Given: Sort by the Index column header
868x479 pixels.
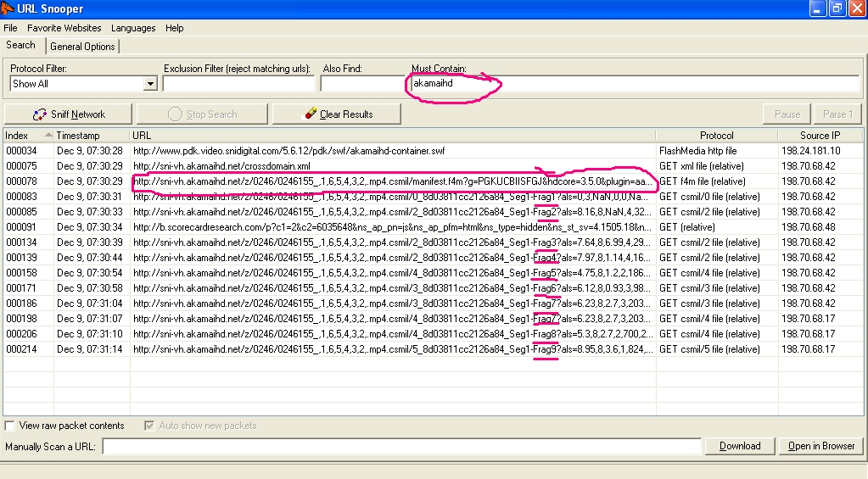Looking at the screenshot, I should pos(29,136).
